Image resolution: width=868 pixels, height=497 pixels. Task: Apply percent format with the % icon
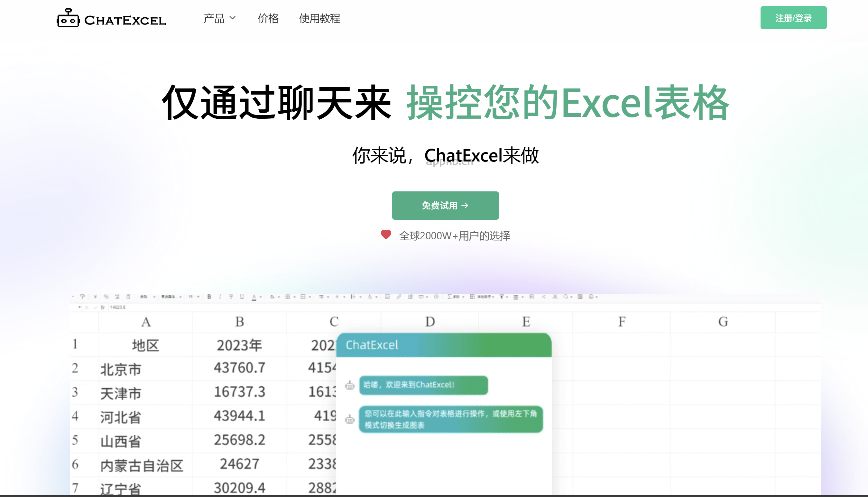point(106,297)
